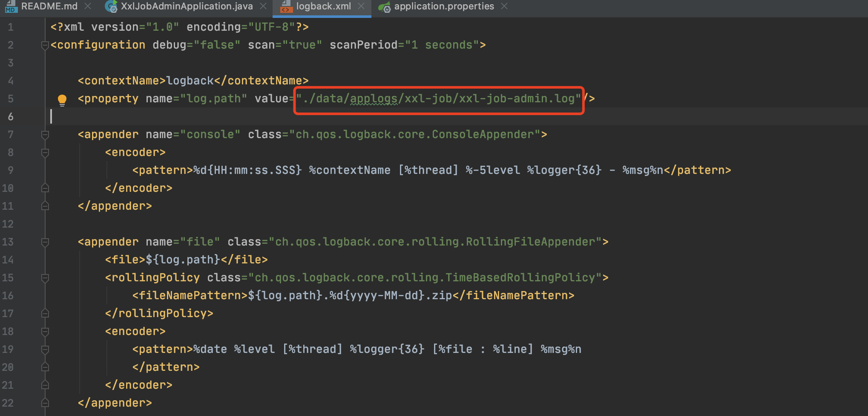Close the application.properties tab
Screen dimensions: 868x416
pos(504,6)
